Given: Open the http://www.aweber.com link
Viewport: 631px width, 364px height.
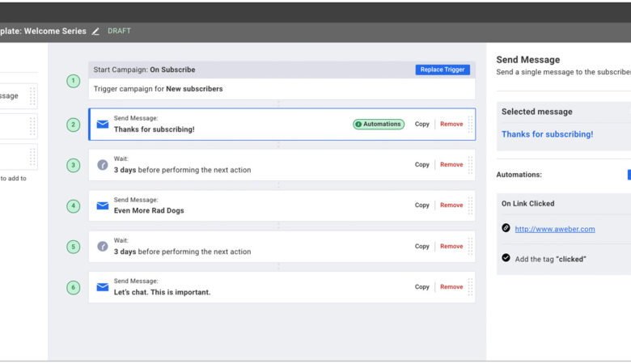Looking at the screenshot, I should [x=554, y=229].
